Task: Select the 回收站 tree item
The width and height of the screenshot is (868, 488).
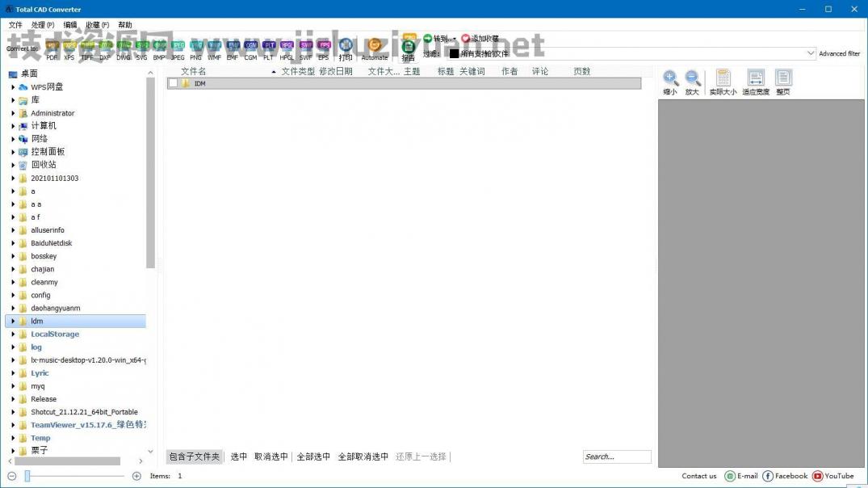Action: point(43,165)
